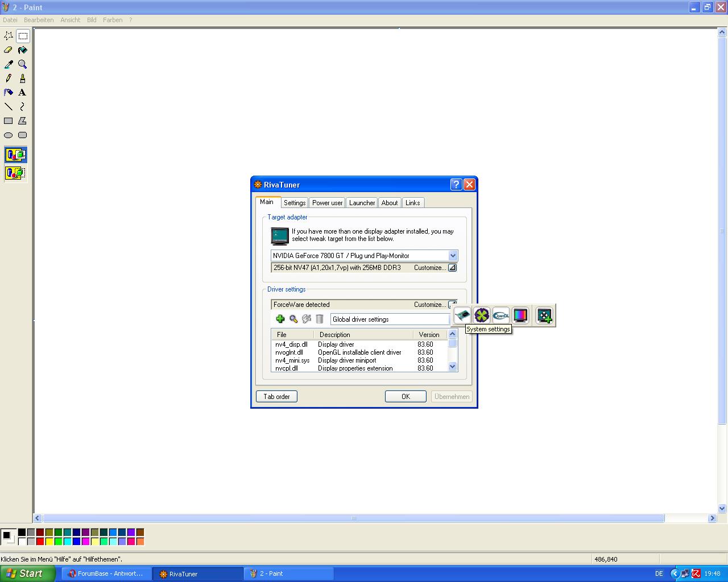Open the Farben menu
The image size is (728, 582).
coord(113,20)
